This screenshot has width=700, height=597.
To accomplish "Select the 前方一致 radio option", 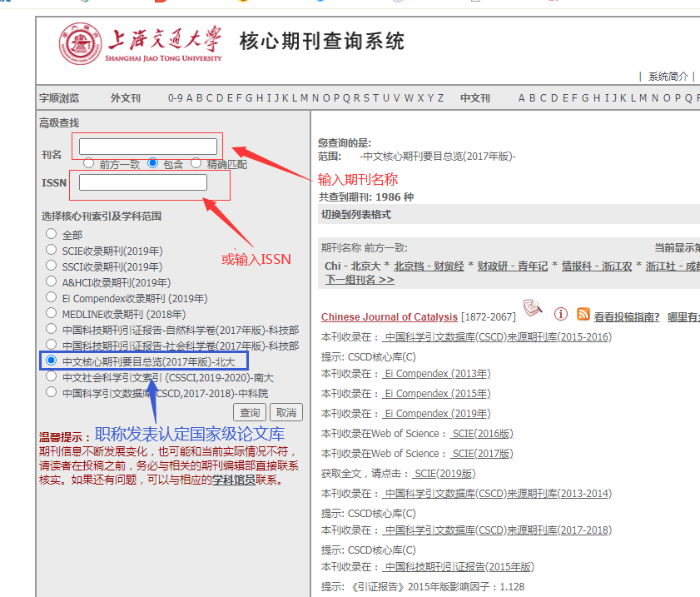I will pyautogui.click(x=88, y=163).
